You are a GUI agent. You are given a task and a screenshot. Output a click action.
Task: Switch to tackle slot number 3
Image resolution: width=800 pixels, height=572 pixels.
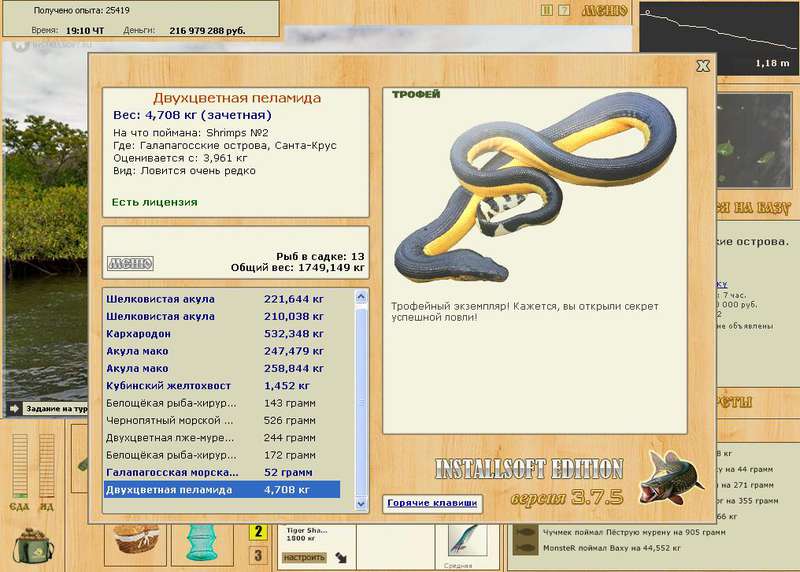(x=258, y=555)
